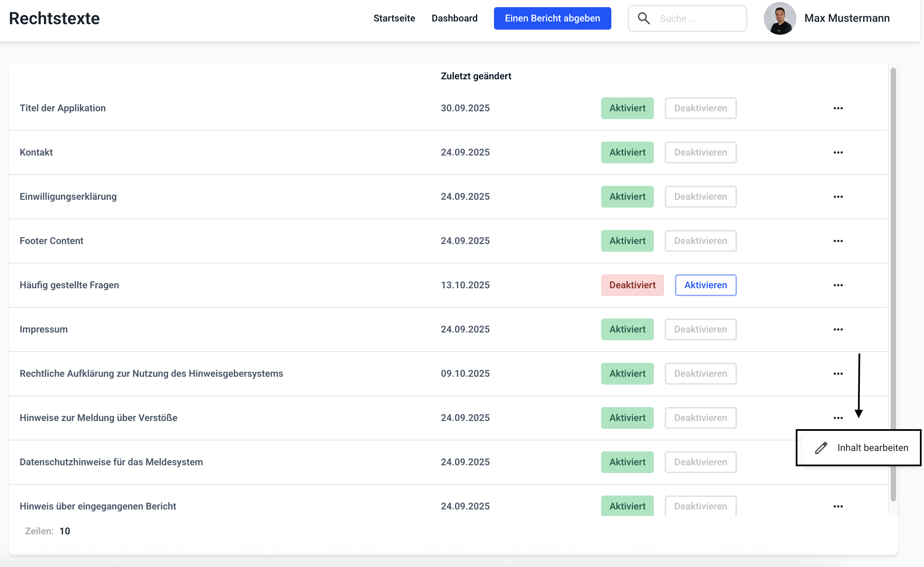The width and height of the screenshot is (924, 567).
Task: Open three-dot menu for Häufig gestellte Fragen
Action: [x=838, y=286]
